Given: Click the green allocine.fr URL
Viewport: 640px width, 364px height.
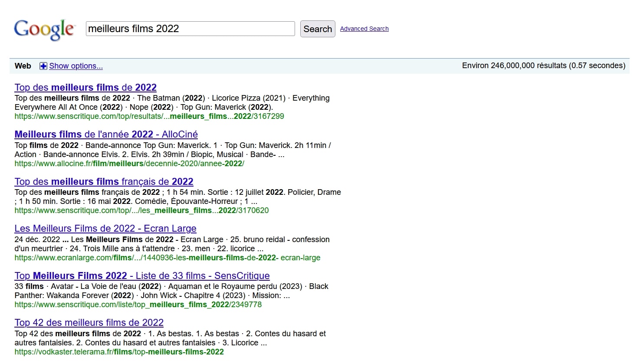Looking at the screenshot, I should click(x=129, y=164).
